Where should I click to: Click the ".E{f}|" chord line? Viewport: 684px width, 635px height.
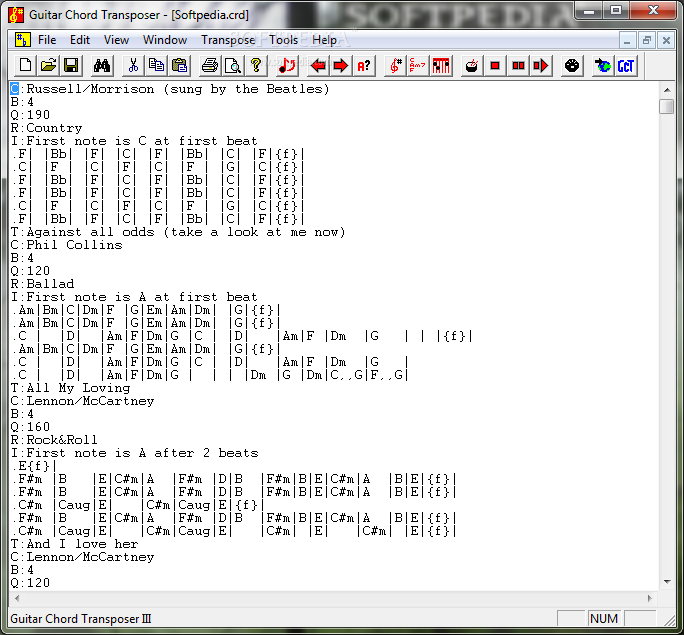(x=34, y=466)
